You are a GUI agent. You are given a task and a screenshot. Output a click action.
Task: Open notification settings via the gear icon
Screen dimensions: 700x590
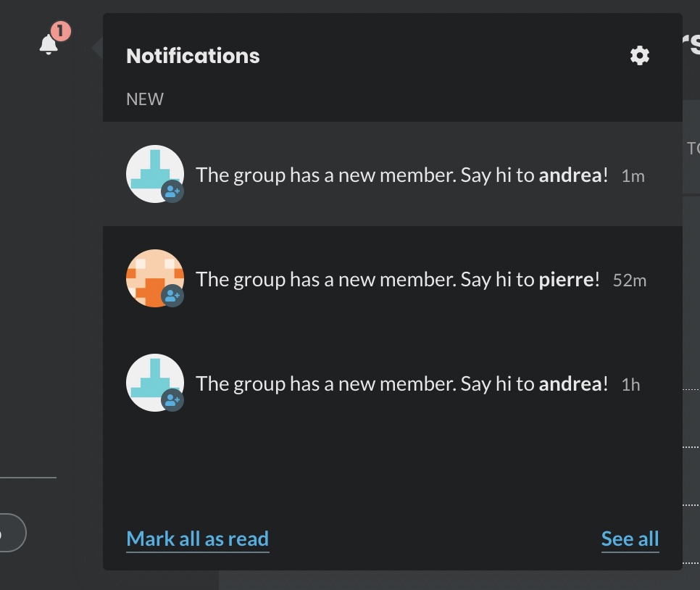(x=639, y=55)
